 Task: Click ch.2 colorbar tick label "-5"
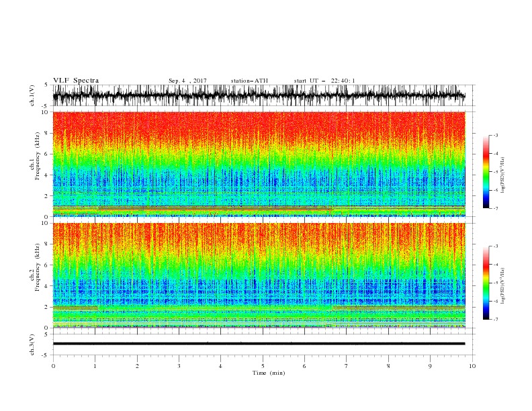[x=496, y=283]
